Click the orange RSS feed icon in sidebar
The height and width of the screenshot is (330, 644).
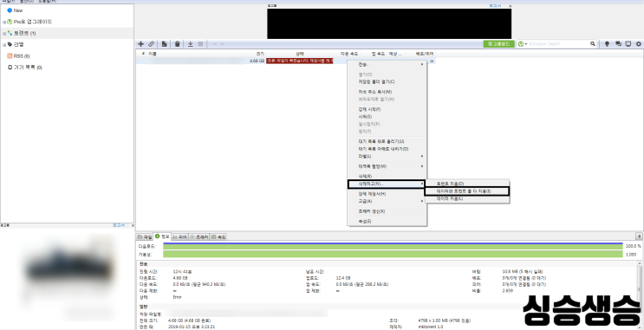(x=10, y=55)
